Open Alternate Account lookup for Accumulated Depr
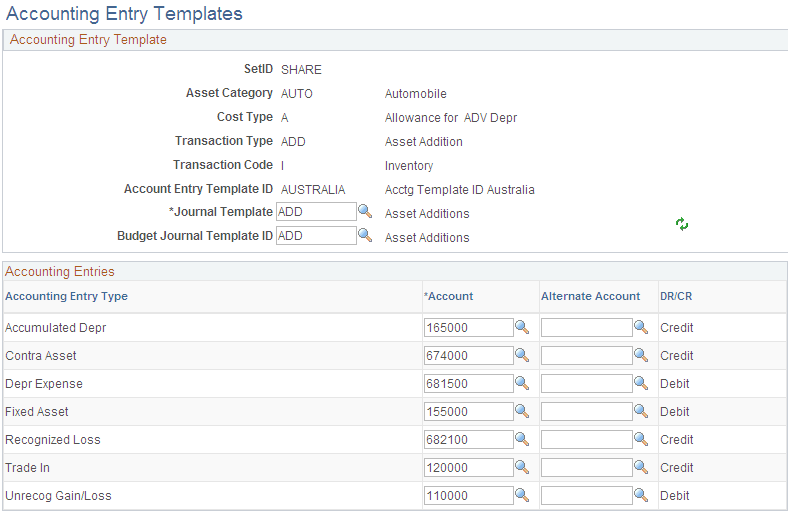788x511 pixels. pos(641,328)
